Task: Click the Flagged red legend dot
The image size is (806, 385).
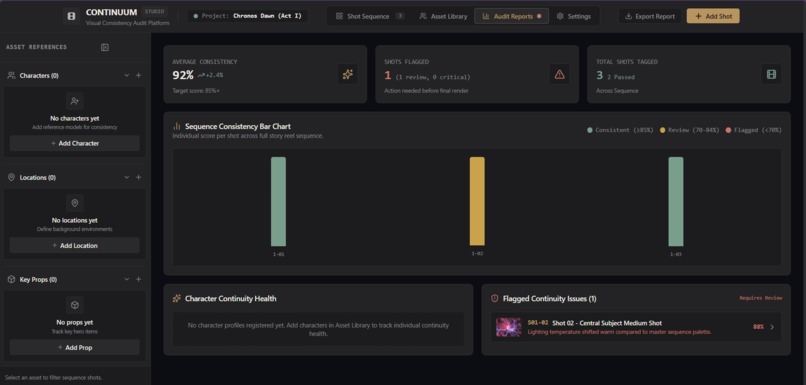Action: [x=728, y=131]
